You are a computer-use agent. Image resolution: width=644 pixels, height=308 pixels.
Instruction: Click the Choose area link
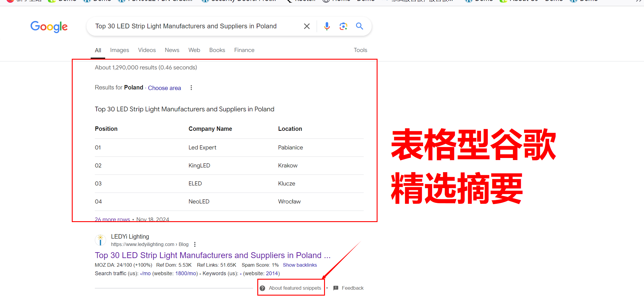pyautogui.click(x=164, y=88)
